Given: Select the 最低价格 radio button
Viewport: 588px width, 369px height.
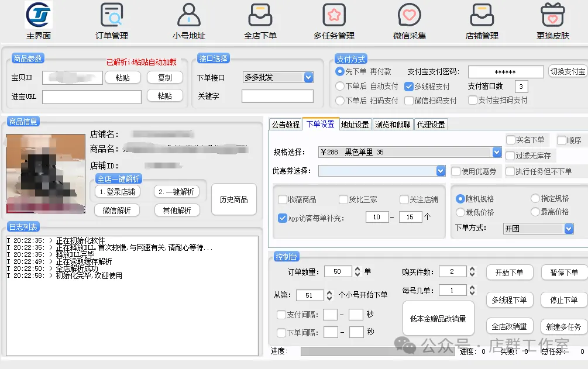Looking at the screenshot, I should [x=460, y=212].
